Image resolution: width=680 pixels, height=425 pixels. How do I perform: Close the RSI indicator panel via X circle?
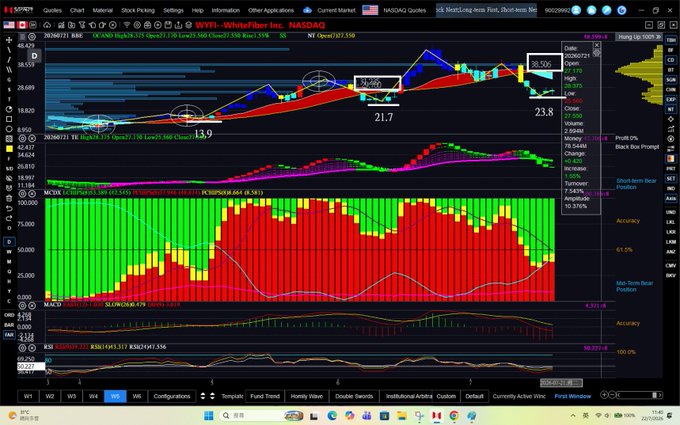coord(32,348)
